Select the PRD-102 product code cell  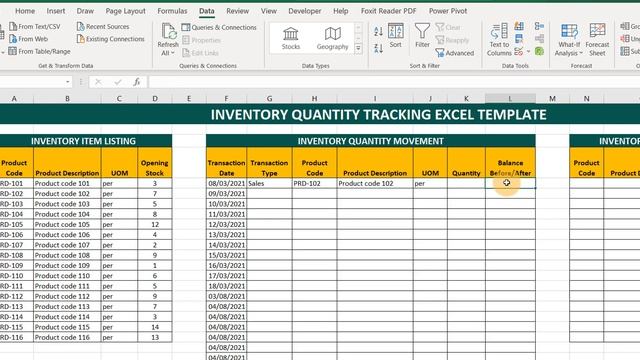click(315, 183)
